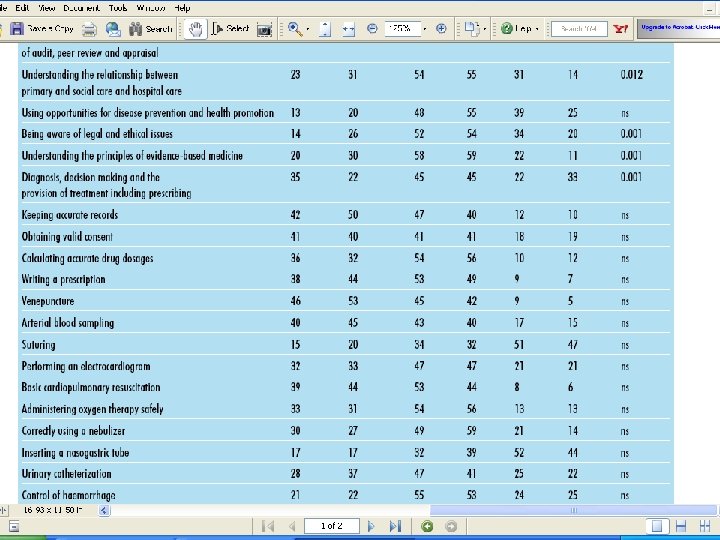This screenshot has height=540, width=720.
Task: Open the View menu
Action: tap(46, 8)
